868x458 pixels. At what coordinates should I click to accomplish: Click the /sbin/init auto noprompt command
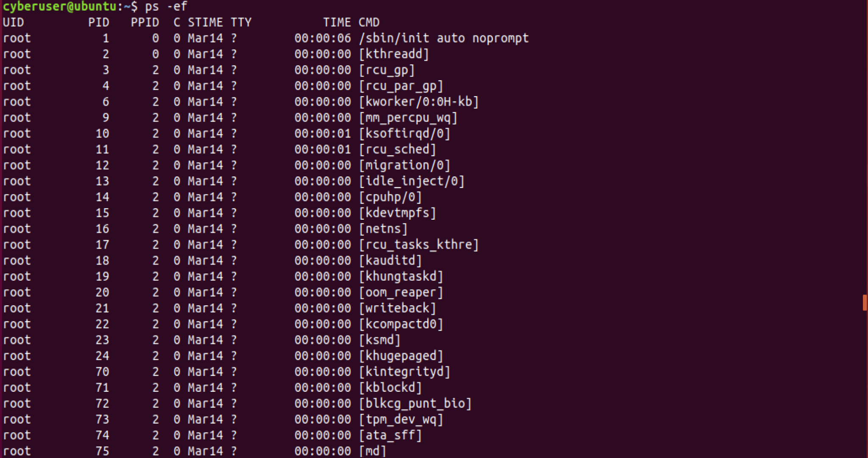click(x=444, y=38)
